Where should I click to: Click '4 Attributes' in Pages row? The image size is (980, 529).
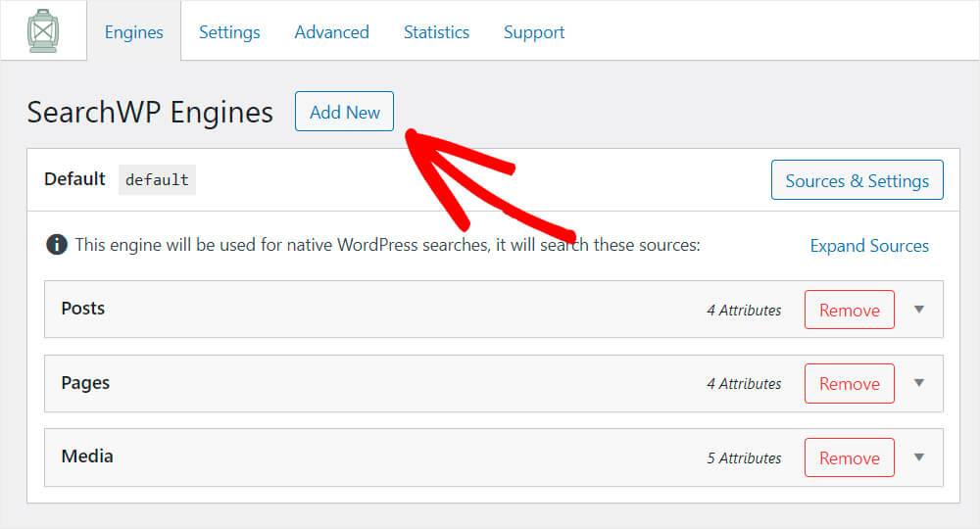coord(744,383)
